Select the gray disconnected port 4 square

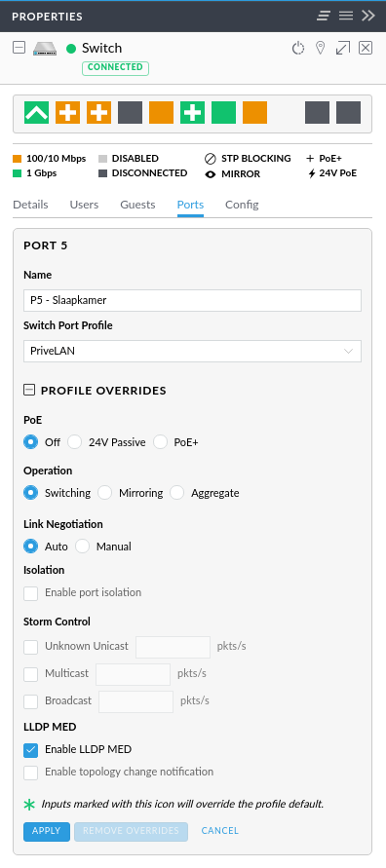tap(131, 112)
